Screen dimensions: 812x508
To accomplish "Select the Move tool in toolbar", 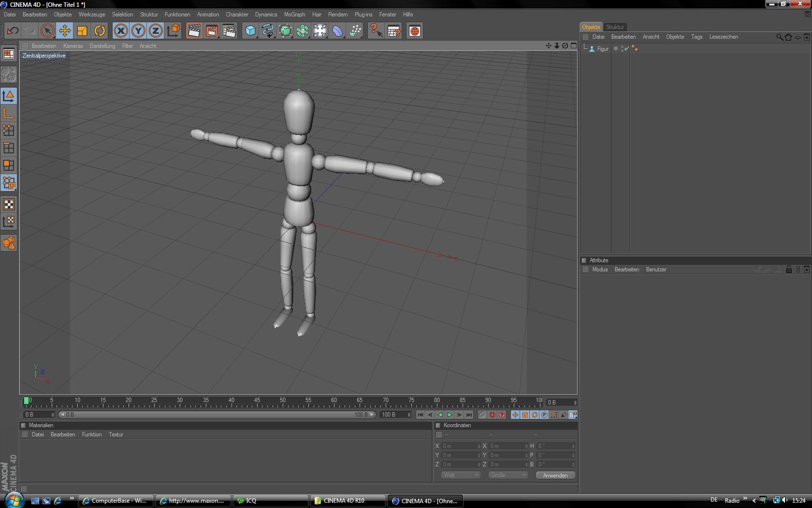I will click(64, 31).
